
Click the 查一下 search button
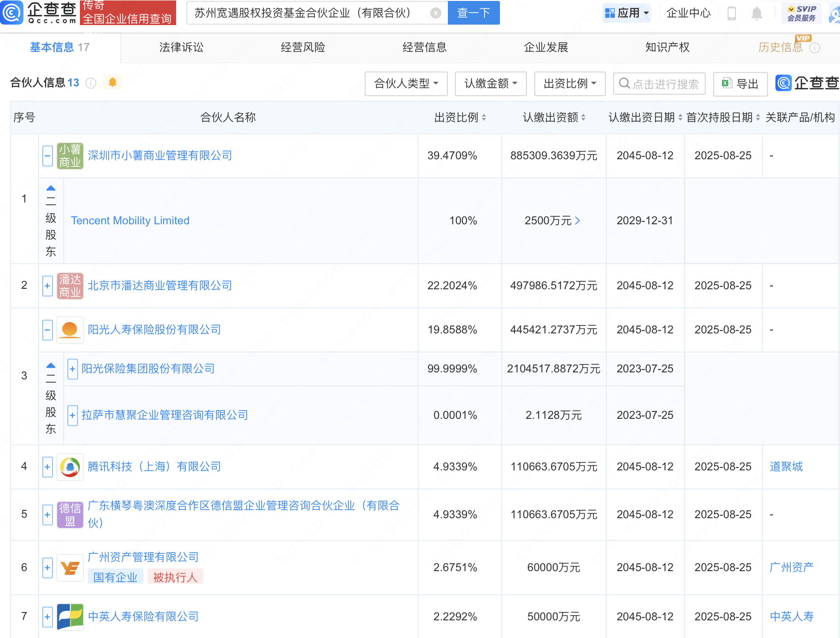click(474, 13)
